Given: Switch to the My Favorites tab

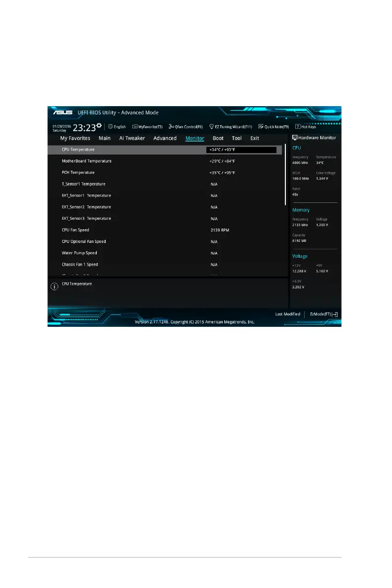Looking at the screenshot, I should point(75,138).
